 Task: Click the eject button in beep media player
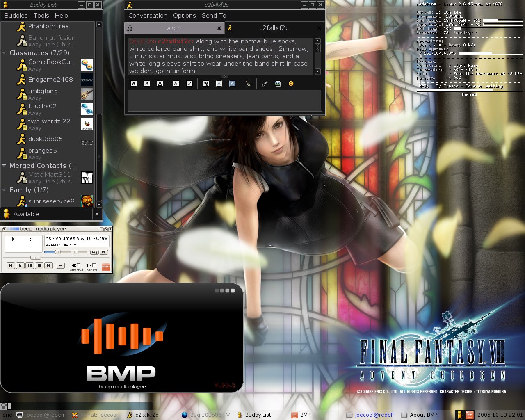tap(60, 266)
